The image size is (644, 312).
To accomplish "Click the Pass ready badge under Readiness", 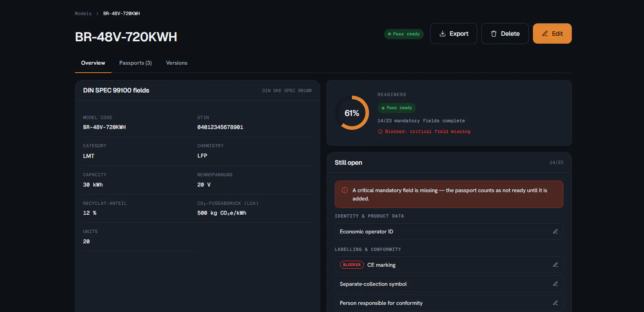I will [396, 108].
